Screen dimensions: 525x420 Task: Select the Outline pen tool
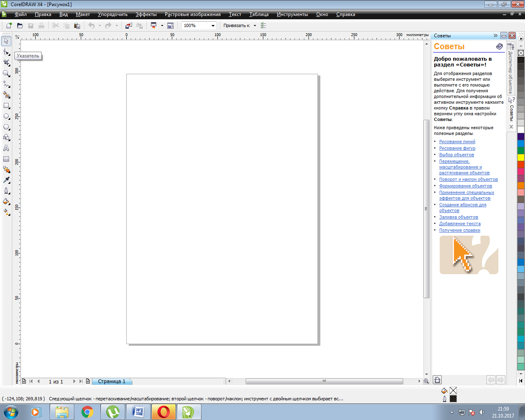point(6,191)
